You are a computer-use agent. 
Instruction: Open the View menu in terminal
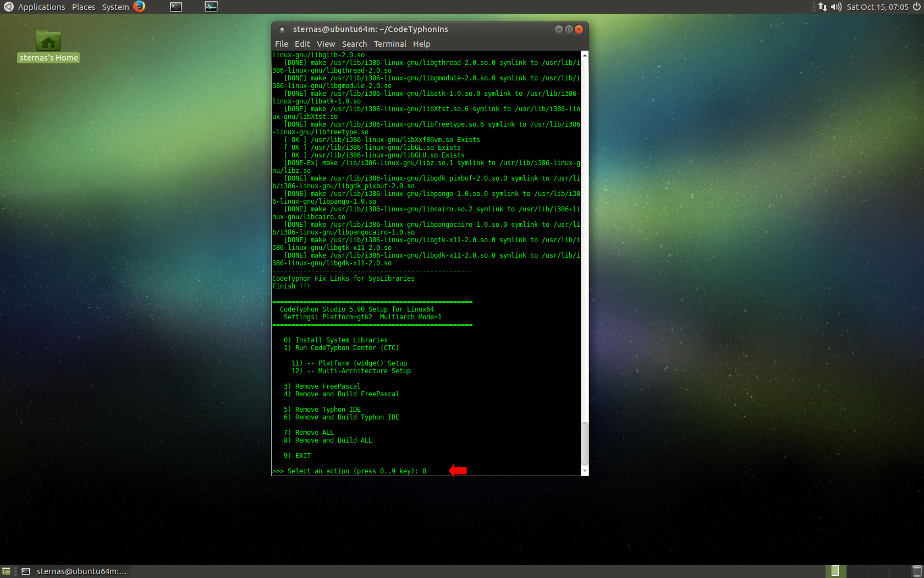326,44
